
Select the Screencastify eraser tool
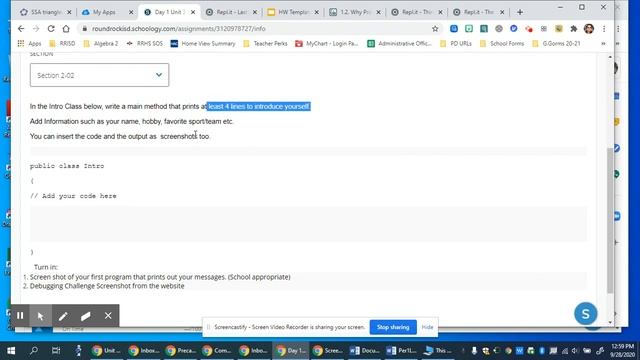point(85,316)
